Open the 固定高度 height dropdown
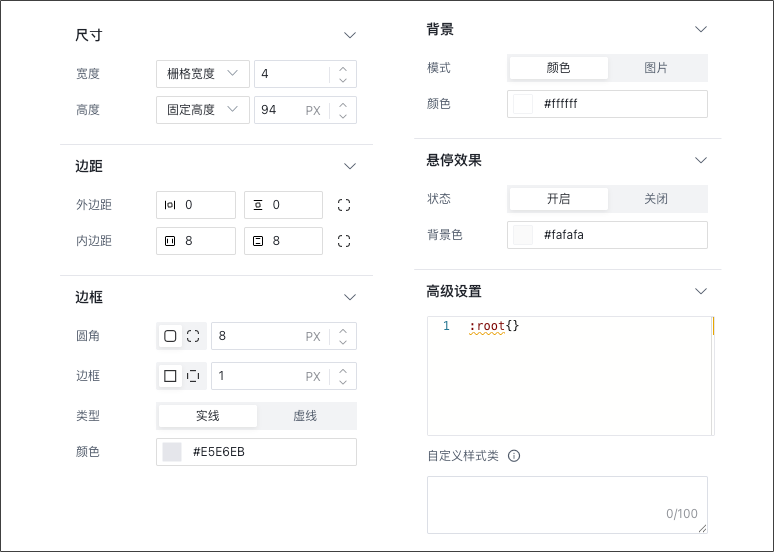 [202, 110]
